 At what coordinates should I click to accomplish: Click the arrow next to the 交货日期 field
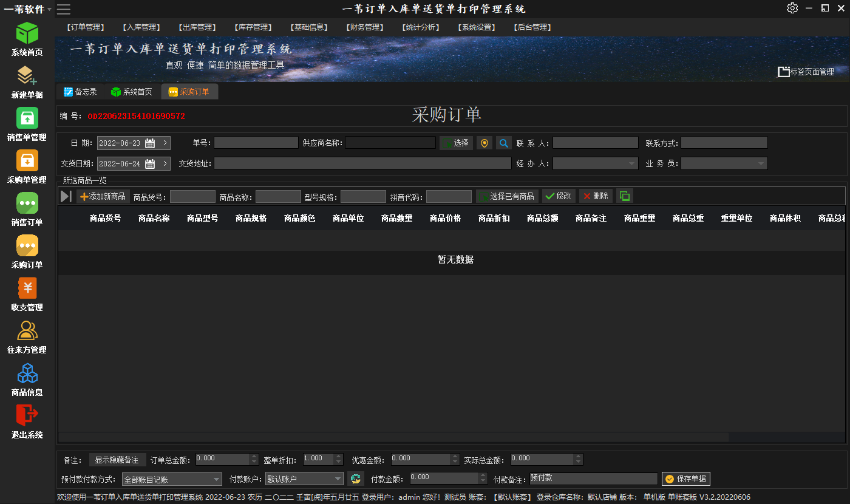pyautogui.click(x=165, y=164)
